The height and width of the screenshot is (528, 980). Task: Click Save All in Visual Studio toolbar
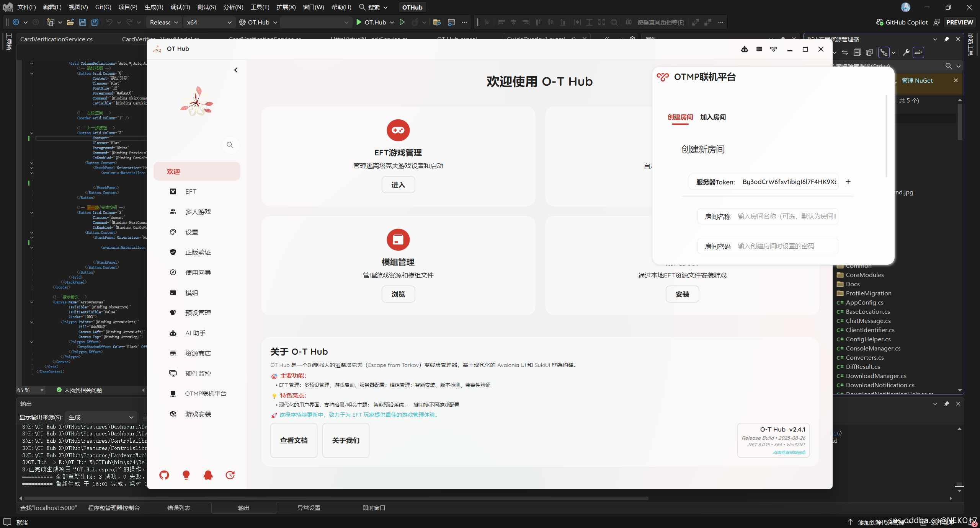(x=95, y=22)
